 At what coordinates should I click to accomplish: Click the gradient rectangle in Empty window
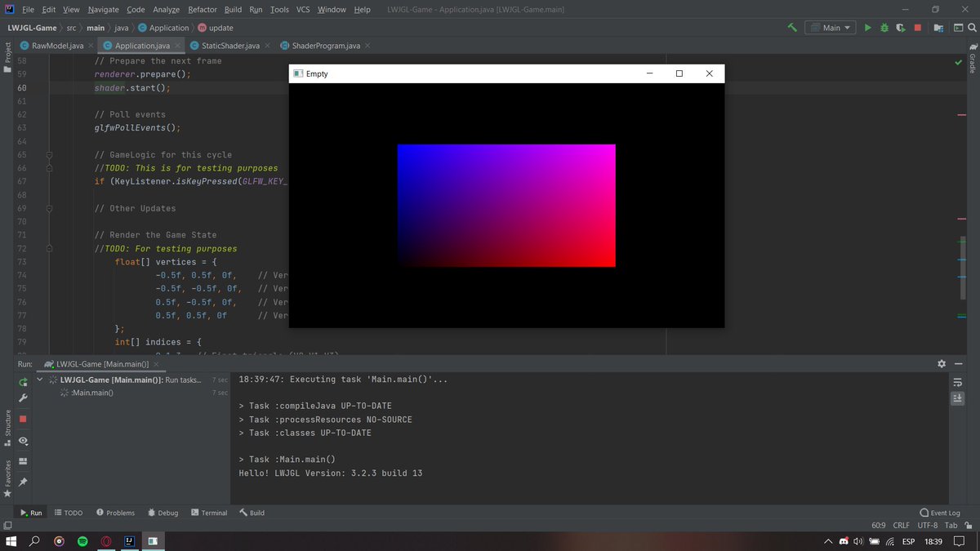coord(506,206)
